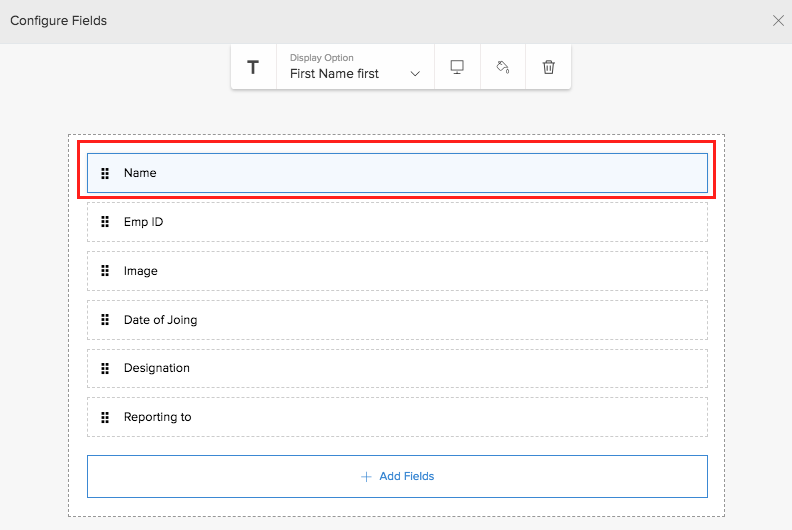Click the trash delete icon
Image resolution: width=792 pixels, height=530 pixels.
pos(548,67)
